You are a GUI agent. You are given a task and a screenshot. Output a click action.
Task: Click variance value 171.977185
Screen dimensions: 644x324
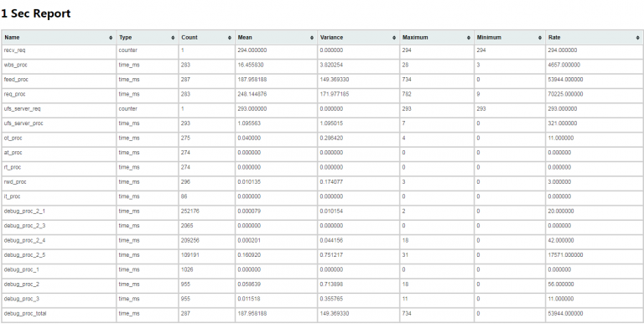pos(335,94)
